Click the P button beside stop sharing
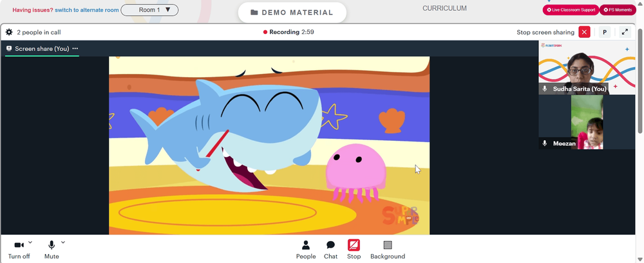The image size is (644, 263). coord(605,32)
